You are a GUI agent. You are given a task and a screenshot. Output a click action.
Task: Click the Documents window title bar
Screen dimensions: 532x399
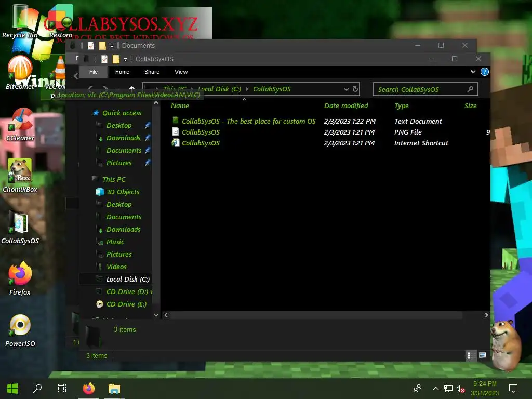point(271,46)
